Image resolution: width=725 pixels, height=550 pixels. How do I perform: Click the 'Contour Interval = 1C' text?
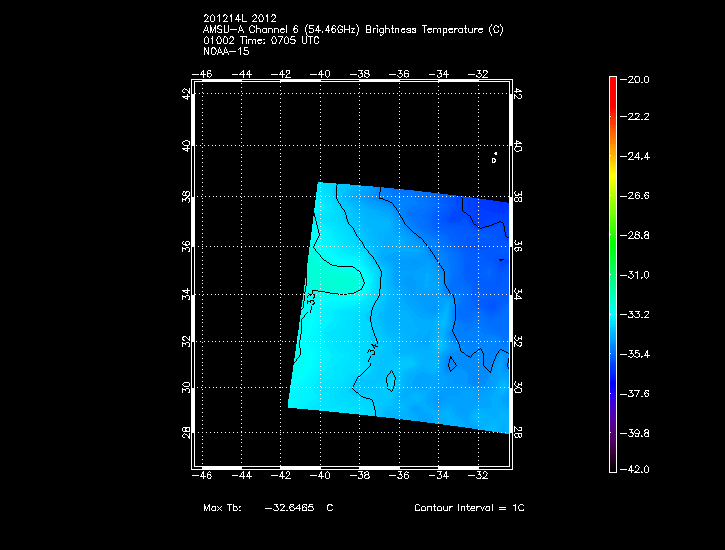[x=469, y=508]
